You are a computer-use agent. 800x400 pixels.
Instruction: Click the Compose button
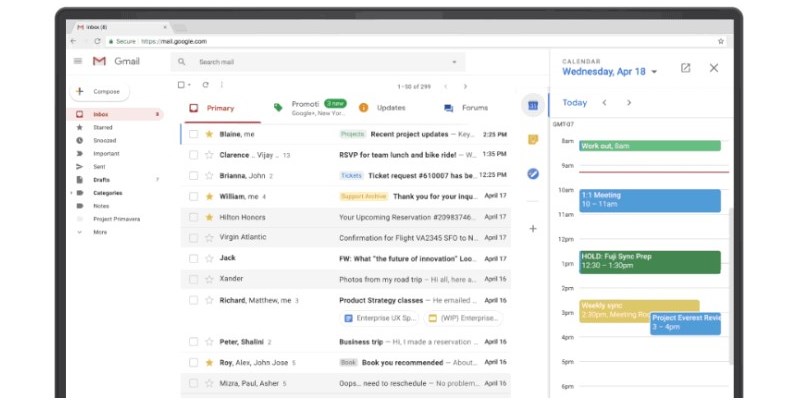click(99, 92)
